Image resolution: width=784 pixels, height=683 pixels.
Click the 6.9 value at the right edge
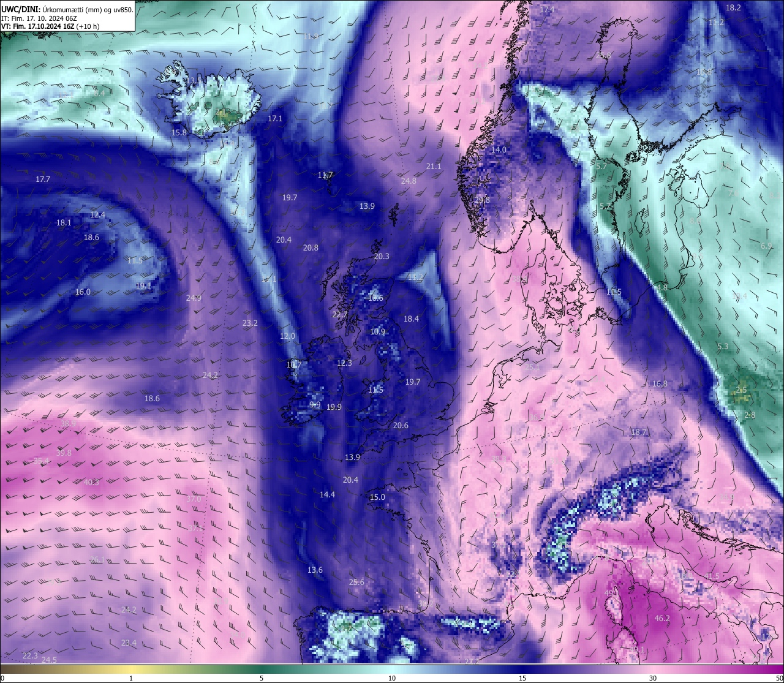pyautogui.click(x=766, y=246)
